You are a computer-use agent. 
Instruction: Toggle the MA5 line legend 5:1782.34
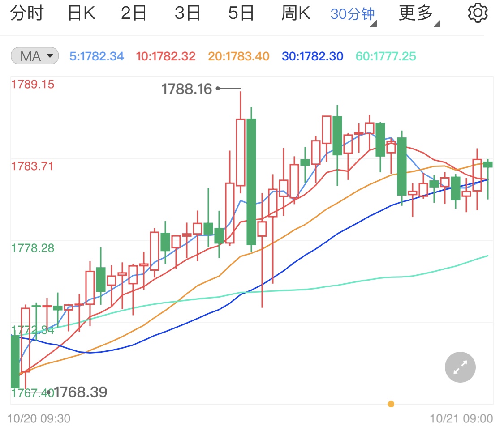pos(96,55)
